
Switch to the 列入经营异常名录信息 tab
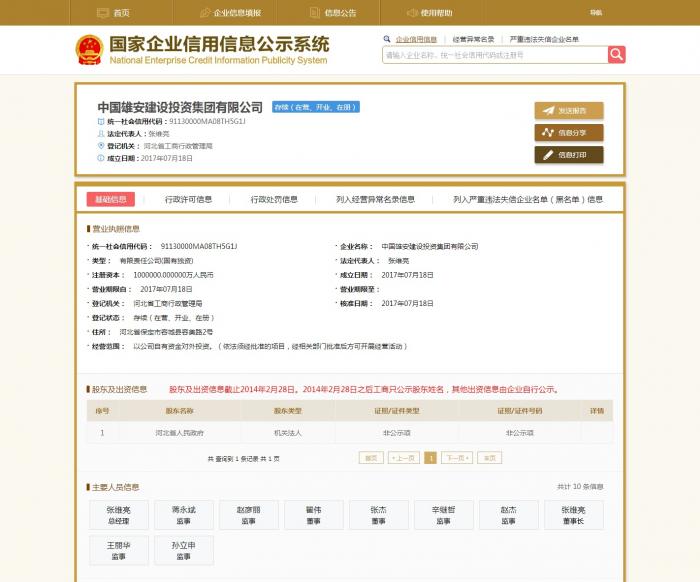click(x=375, y=200)
